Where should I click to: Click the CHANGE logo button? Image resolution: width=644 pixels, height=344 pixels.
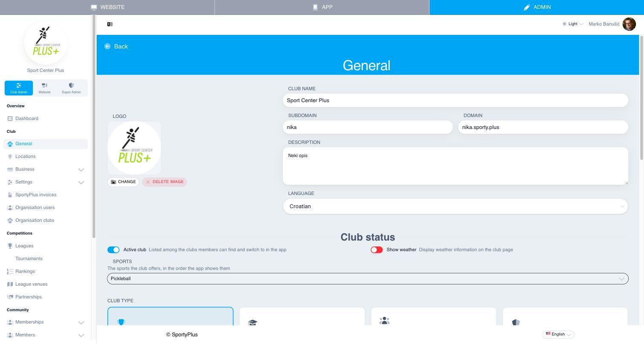(123, 182)
